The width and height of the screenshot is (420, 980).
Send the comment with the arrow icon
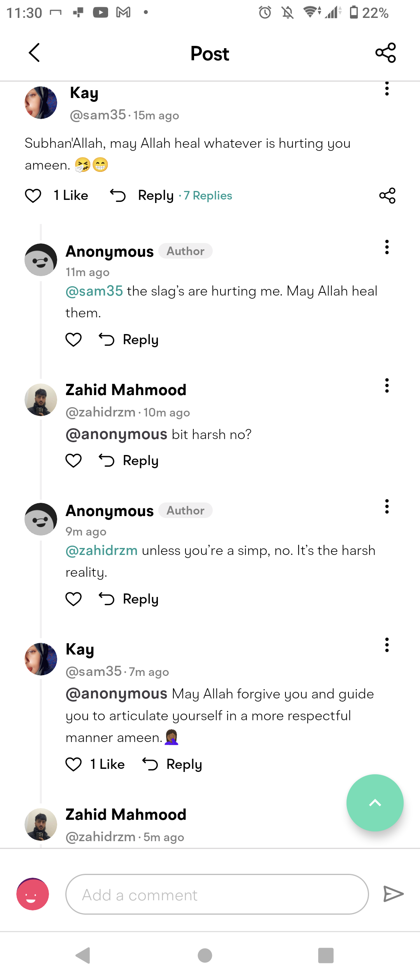(393, 894)
